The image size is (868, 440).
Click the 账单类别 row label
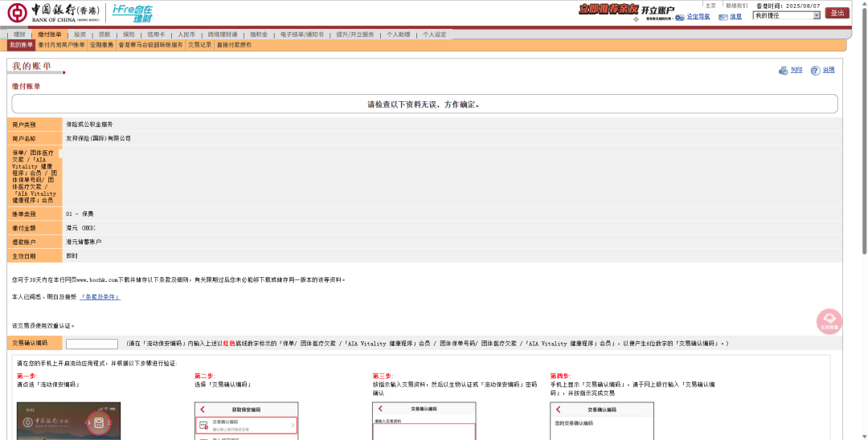coord(24,214)
